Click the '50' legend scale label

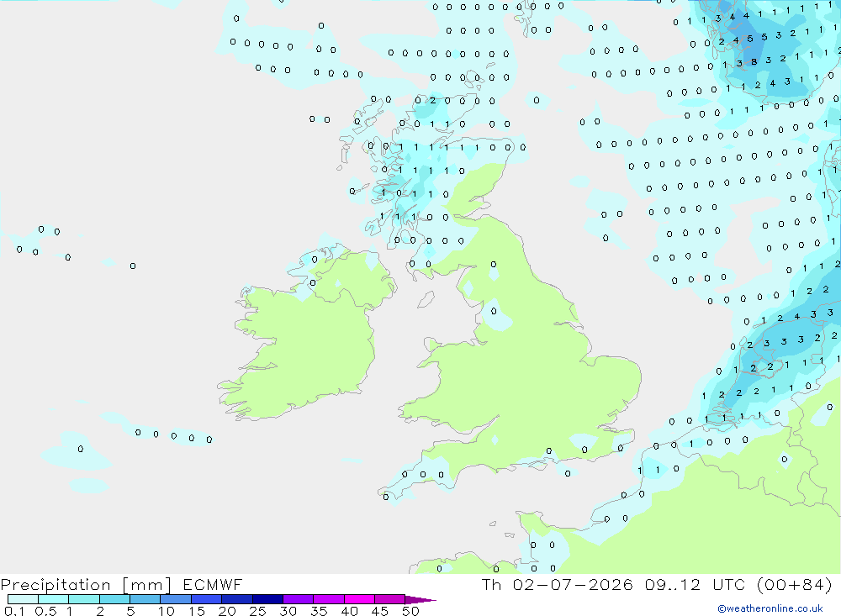(410, 611)
